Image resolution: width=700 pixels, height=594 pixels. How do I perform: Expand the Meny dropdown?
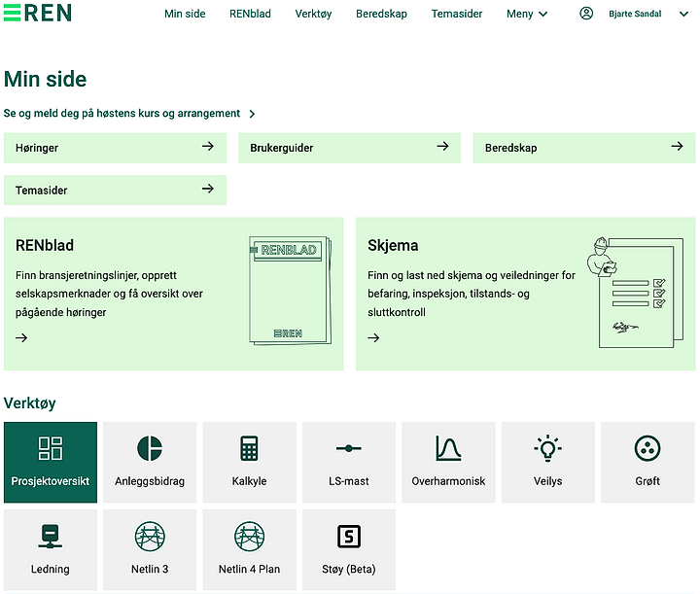tap(527, 14)
